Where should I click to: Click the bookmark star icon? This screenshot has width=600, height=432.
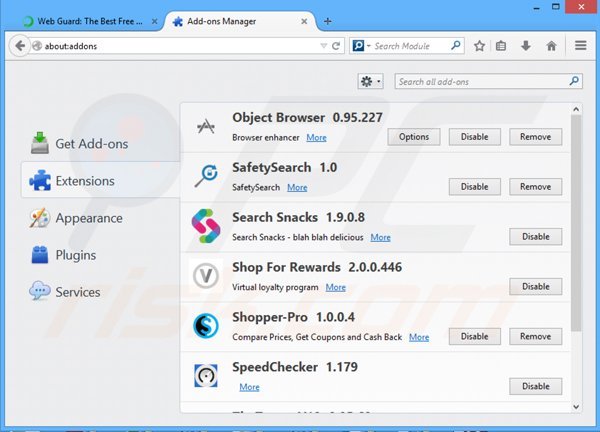click(x=479, y=46)
